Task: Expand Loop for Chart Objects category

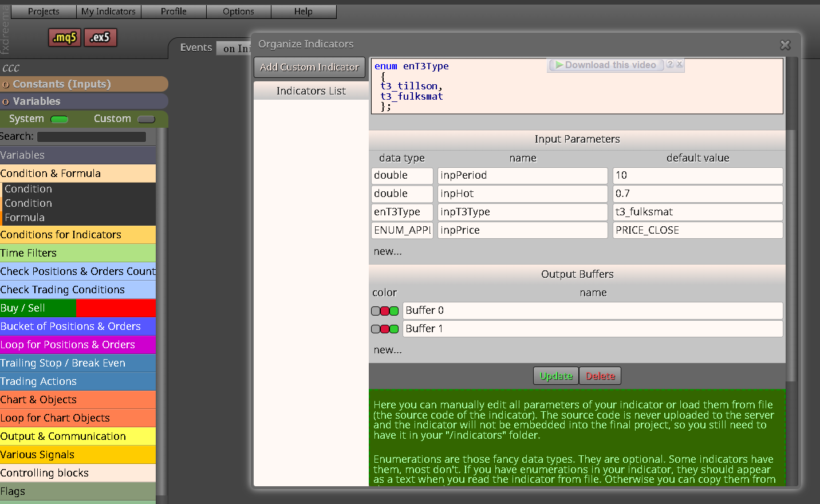Action: click(78, 418)
